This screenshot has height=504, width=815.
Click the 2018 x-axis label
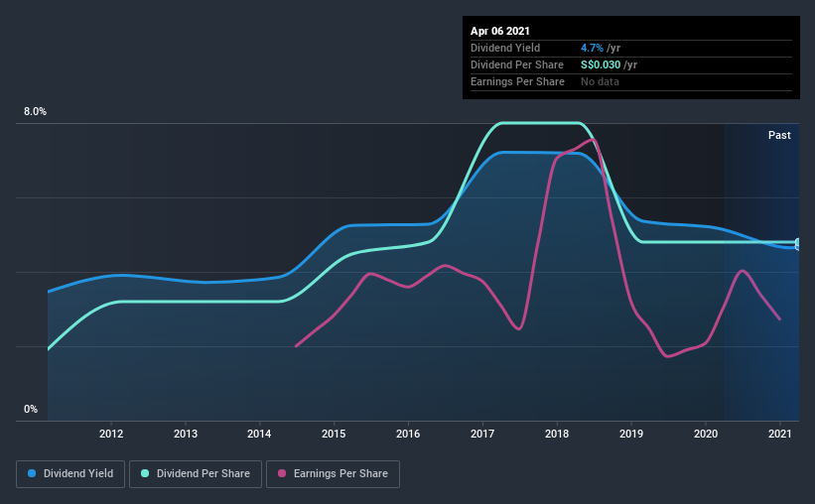click(557, 434)
